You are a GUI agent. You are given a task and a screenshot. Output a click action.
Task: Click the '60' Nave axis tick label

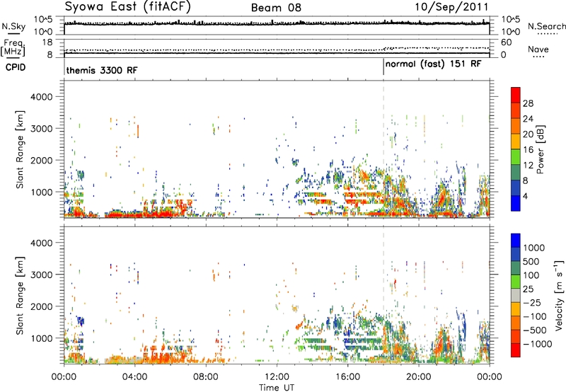tap(506, 42)
